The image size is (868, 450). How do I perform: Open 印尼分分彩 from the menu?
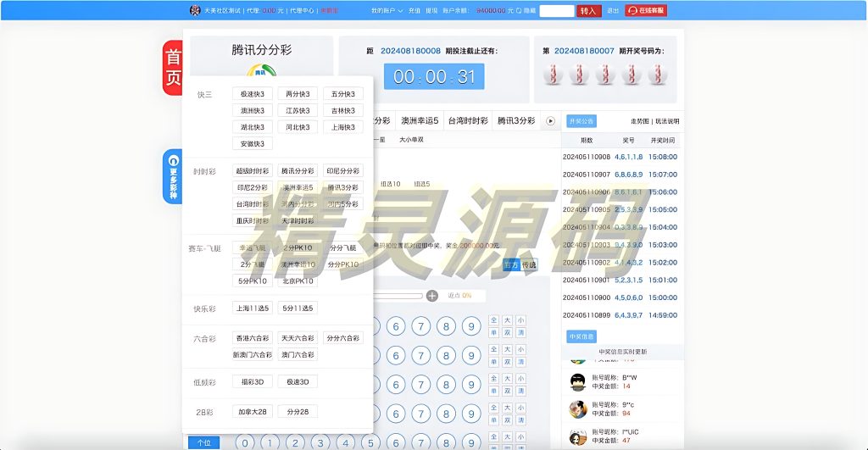[343, 171]
